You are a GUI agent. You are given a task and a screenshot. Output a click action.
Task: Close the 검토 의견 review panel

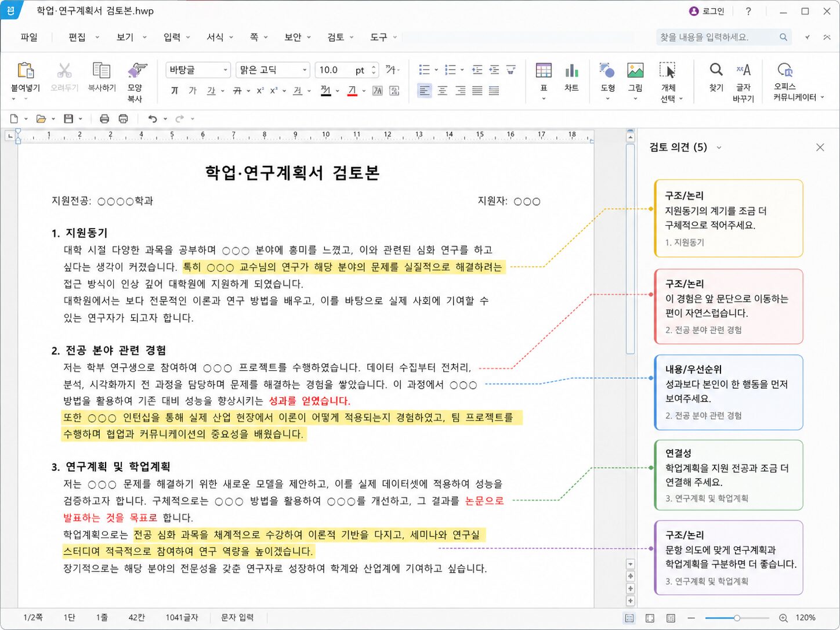pyautogui.click(x=820, y=147)
